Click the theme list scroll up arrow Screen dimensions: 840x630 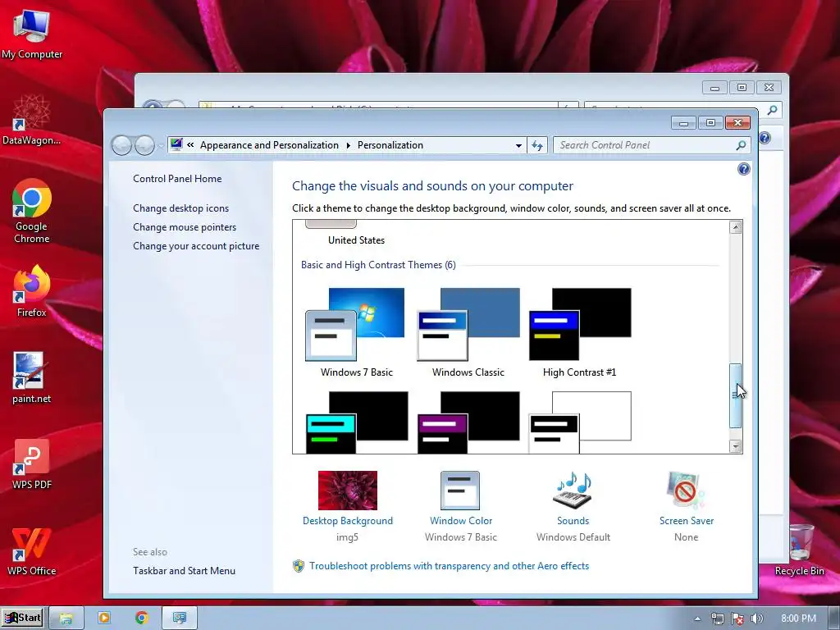[x=736, y=227]
